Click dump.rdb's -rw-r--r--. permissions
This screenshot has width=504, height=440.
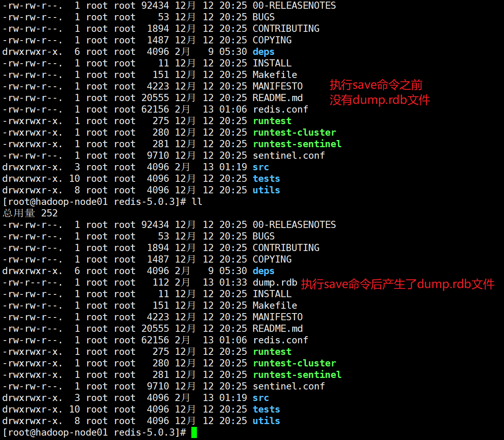pyautogui.click(x=33, y=283)
